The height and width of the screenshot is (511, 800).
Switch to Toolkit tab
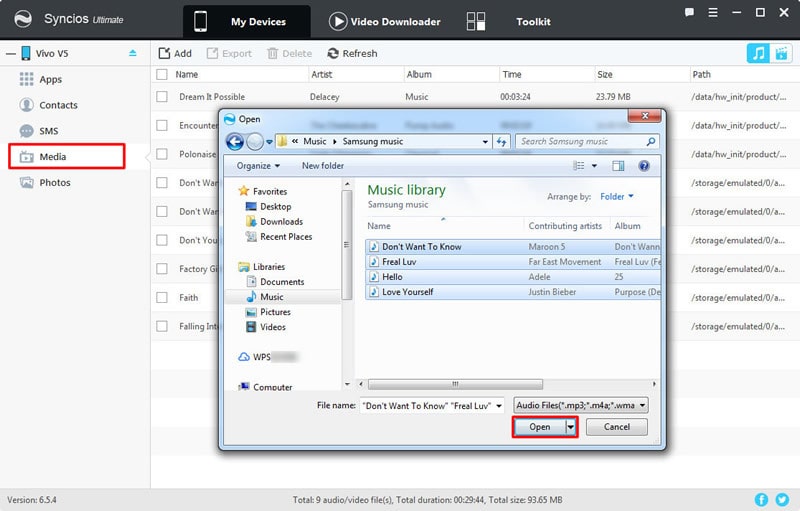pyautogui.click(x=509, y=21)
